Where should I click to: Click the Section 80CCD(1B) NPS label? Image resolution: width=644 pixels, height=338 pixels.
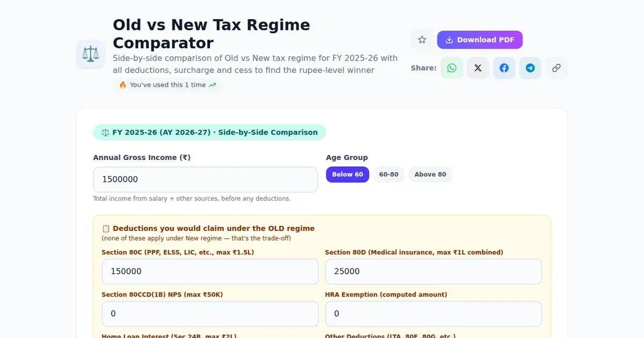pos(162,295)
